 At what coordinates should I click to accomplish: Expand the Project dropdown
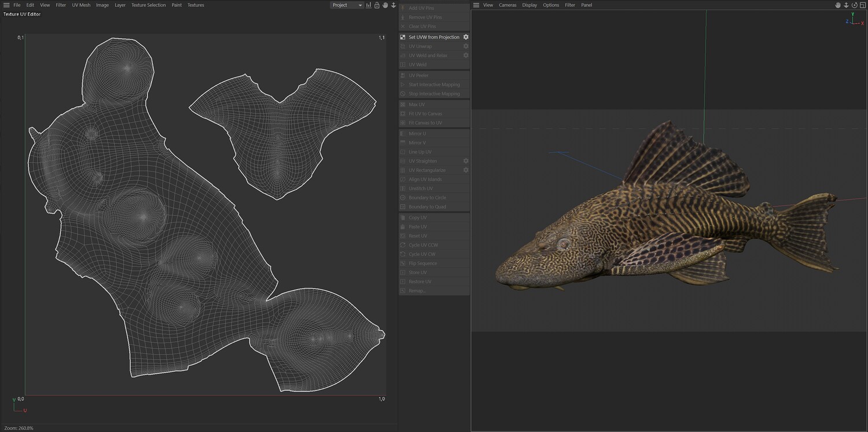tap(347, 5)
